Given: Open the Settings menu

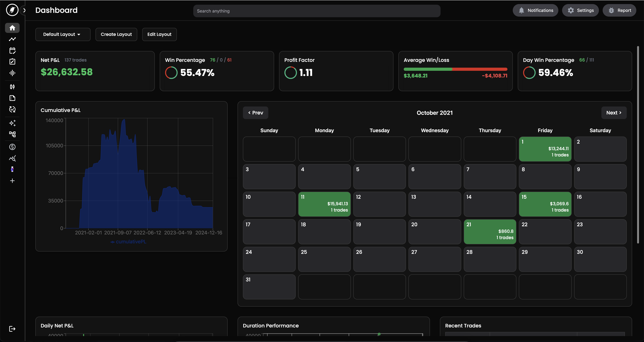Looking at the screenshot, I should tap(581, 10).
